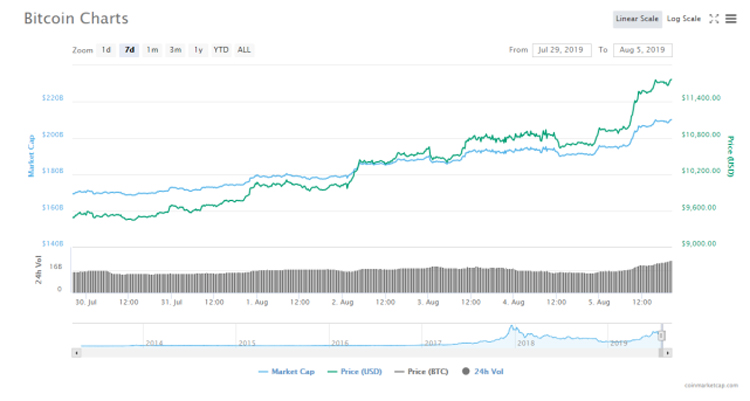
Task: Click the Bitcoin Charts heading
Action: (76, 19)
